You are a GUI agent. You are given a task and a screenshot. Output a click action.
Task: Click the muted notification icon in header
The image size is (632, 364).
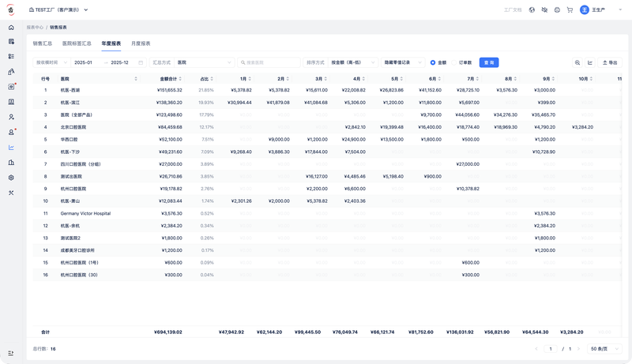(545, 10)
